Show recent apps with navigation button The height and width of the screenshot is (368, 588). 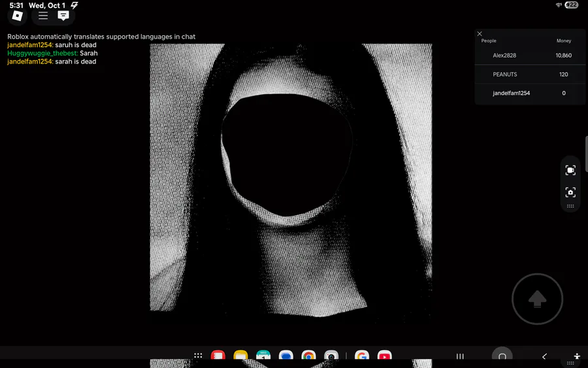(460, 356)
